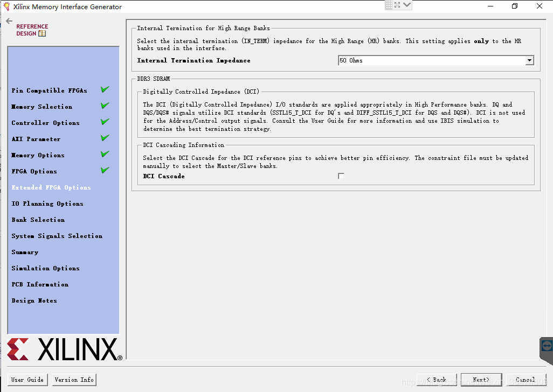Click green checkmark beside Controller Options

click(x=105, y=122)
